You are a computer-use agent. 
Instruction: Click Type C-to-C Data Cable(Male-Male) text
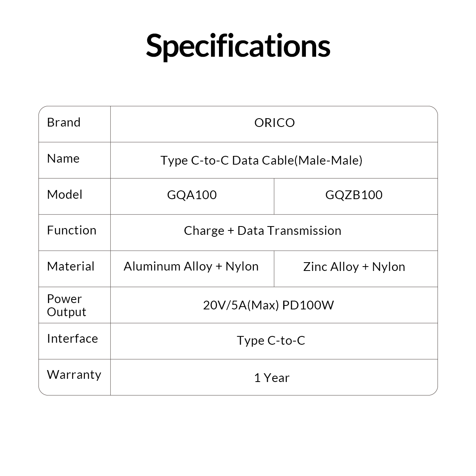261,160
